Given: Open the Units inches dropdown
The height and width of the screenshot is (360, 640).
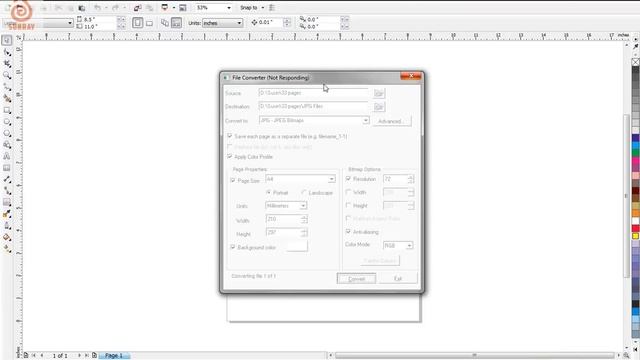Looking at the screenshot, I should coord(239,23).
